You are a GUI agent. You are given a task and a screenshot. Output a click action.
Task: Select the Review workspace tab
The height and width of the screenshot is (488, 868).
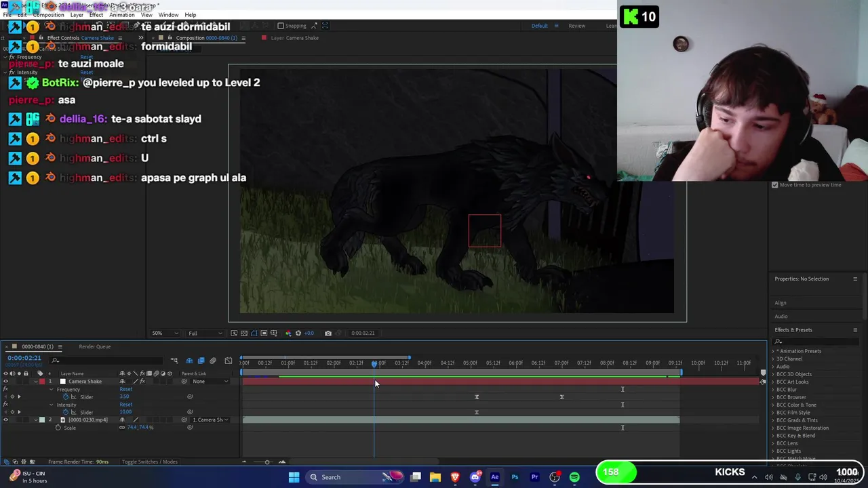coord(577,26)
